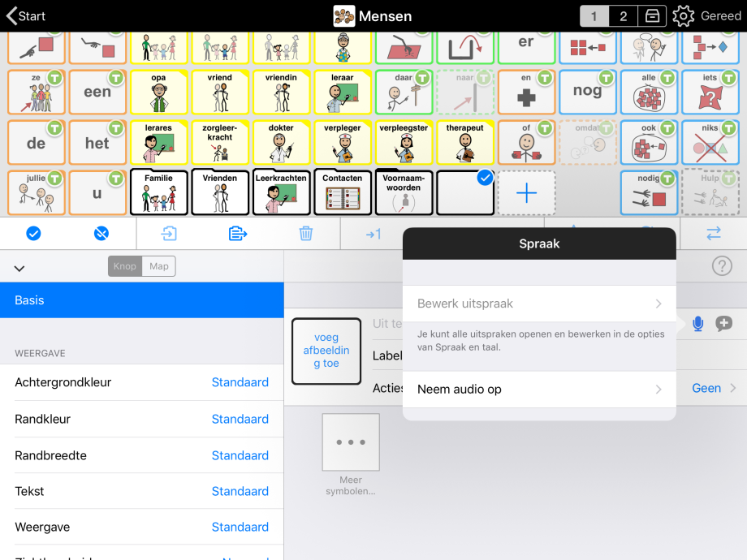Change Tekst value
Viewport: 747px width, 560px height.
coord(240,492)
